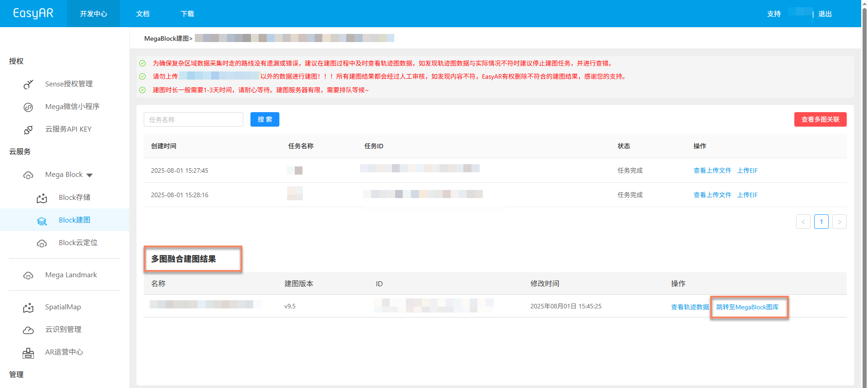Click the AR运营中心 icon
This screenshot has width=868, height=388.
click(x=28, y=353)
